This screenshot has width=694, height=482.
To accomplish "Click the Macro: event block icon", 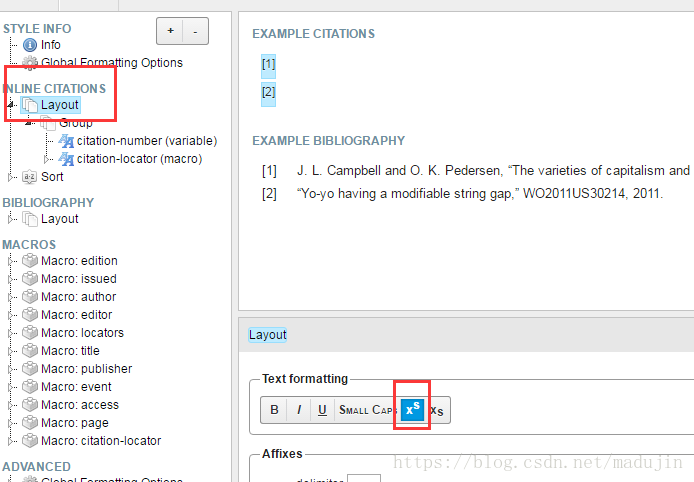I will point(30,387).
